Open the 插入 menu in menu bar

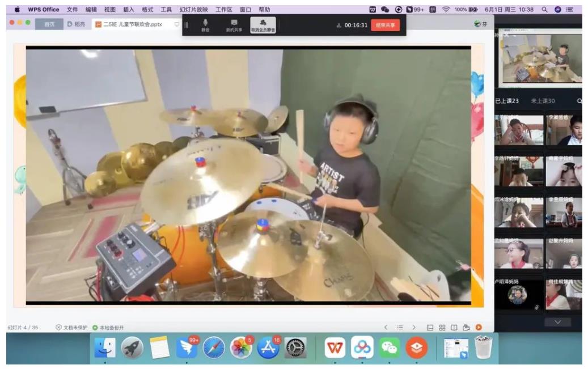[x=129, y=10]
